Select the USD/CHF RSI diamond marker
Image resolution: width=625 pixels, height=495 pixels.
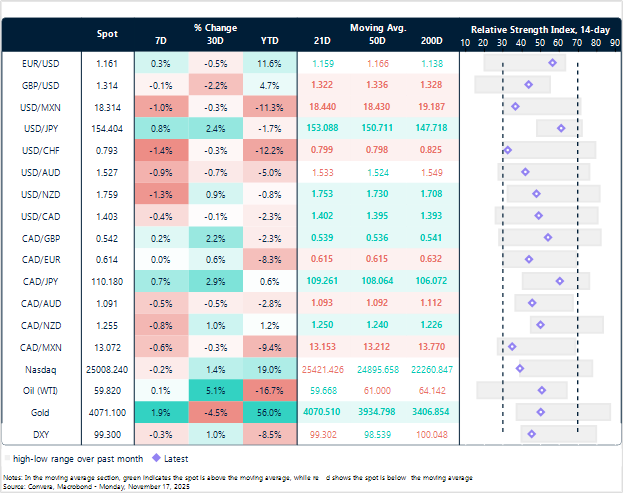(508, 150)
